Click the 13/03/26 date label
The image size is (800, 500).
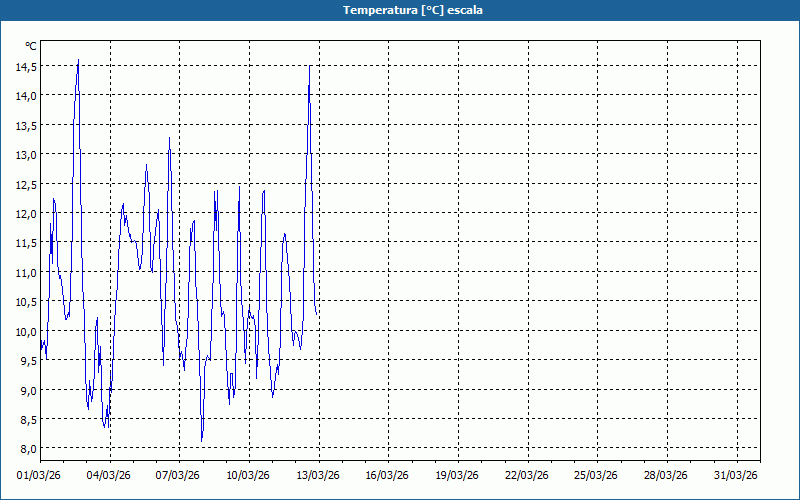318,475
